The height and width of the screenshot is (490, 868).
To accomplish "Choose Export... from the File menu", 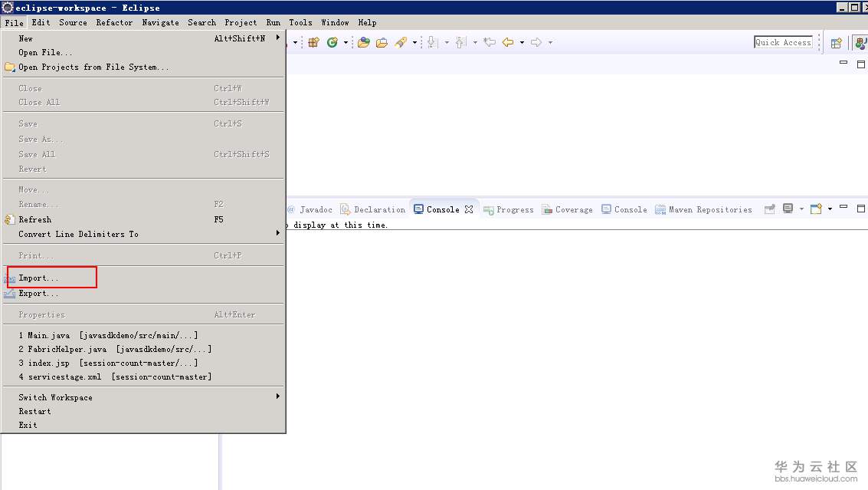I will pyautogui.click(x=143, y=293).
